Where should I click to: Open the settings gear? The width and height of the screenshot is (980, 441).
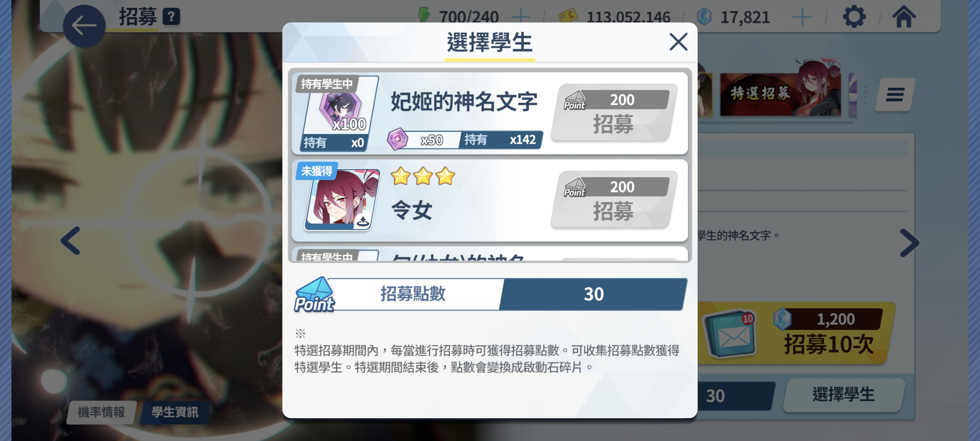[854, 16]
